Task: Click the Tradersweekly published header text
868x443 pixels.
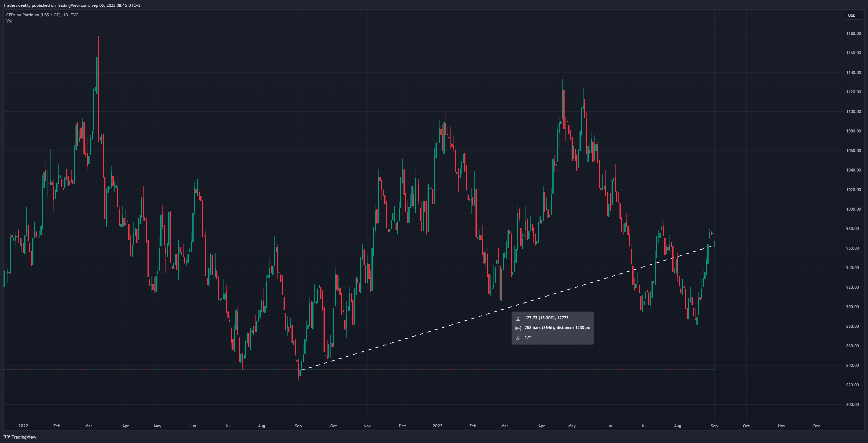Action: (x=72, y=5)
